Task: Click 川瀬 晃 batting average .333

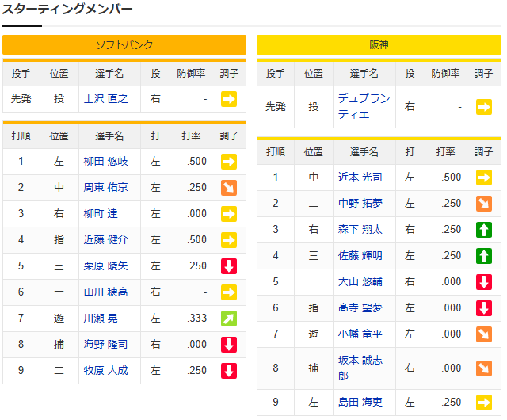Action: tap(197, 319)
